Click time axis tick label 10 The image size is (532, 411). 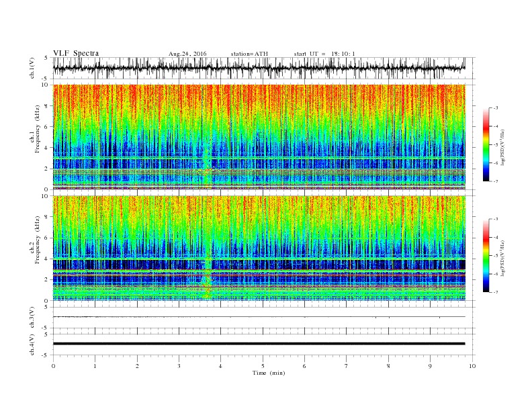click(472, 366)
